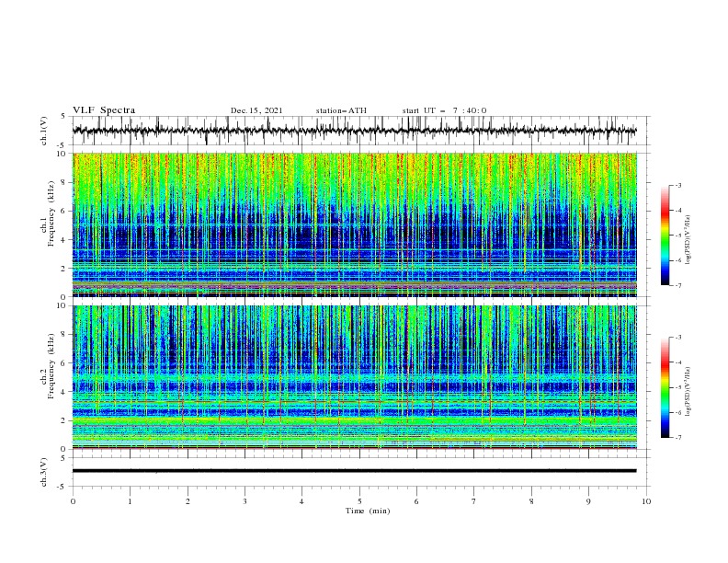Click time axis tick label '1'
The width and height of the screenshot is (728, 563).
tap(130, 501)
